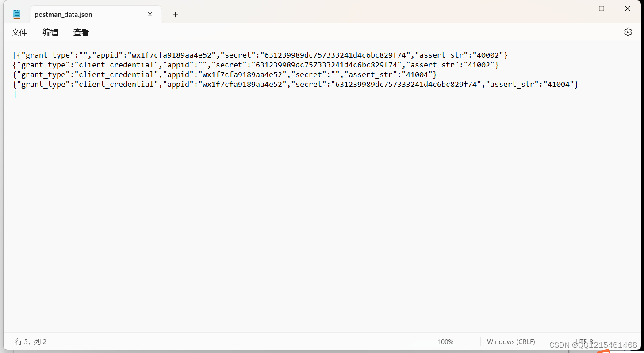Click the 行 5，列 2 cursor position indicator
This screenshot has width=644, height=353.
click(x=31, y=342)
